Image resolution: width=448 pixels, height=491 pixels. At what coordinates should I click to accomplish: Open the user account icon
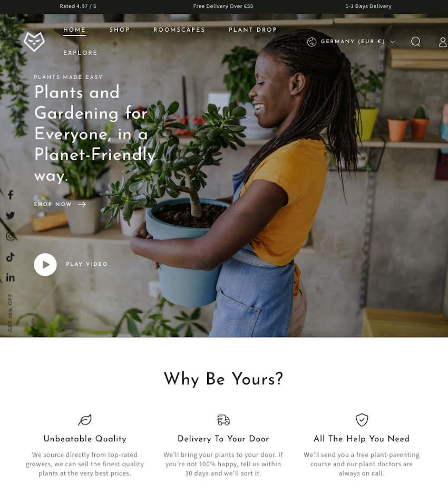coord(443,42)
